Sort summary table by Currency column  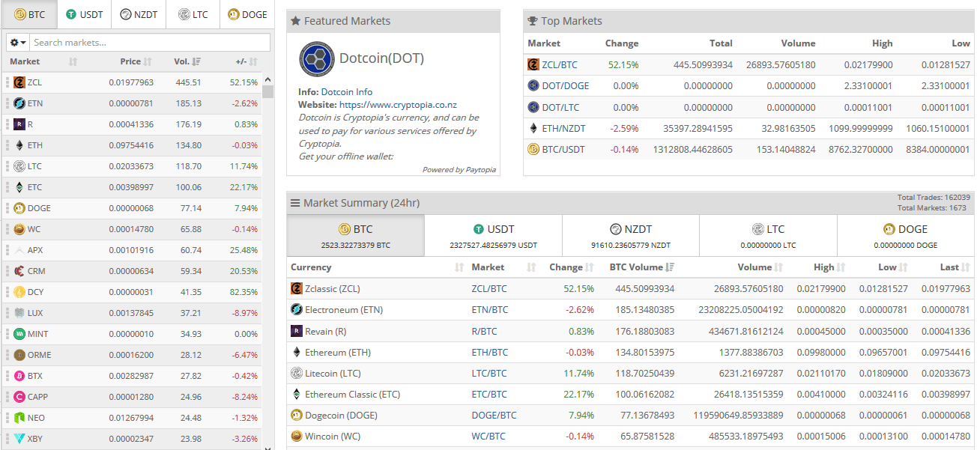(377, 267)
